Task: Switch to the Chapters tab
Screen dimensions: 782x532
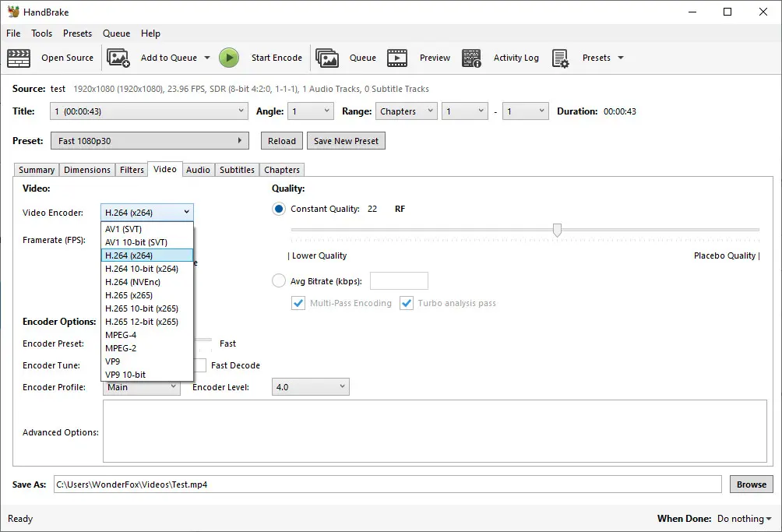Action: click(282, 170)
